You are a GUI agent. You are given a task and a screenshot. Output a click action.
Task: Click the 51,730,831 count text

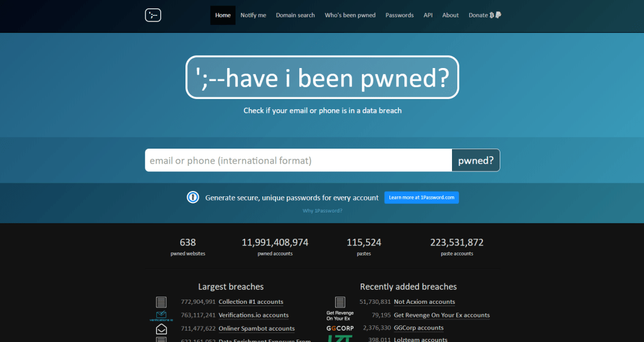point(375,302)
